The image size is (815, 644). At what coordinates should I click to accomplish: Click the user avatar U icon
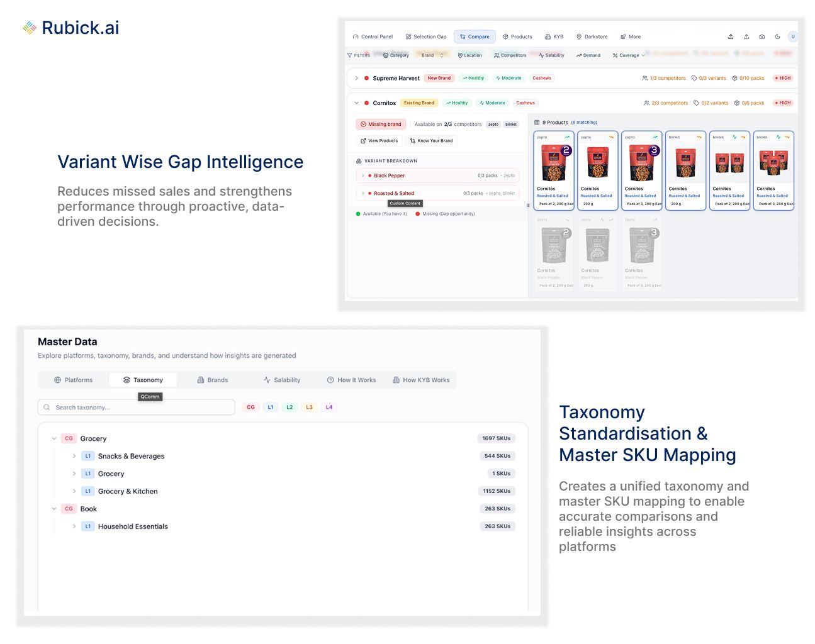[x=793, y=36]
